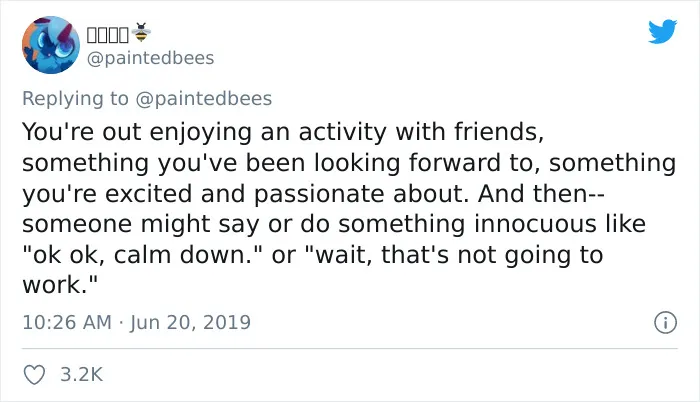Image resolution: width=700 pixels, height=402 pixels.
Task: Click the phrase "And then--"
Action: click(x=541, y=193)
